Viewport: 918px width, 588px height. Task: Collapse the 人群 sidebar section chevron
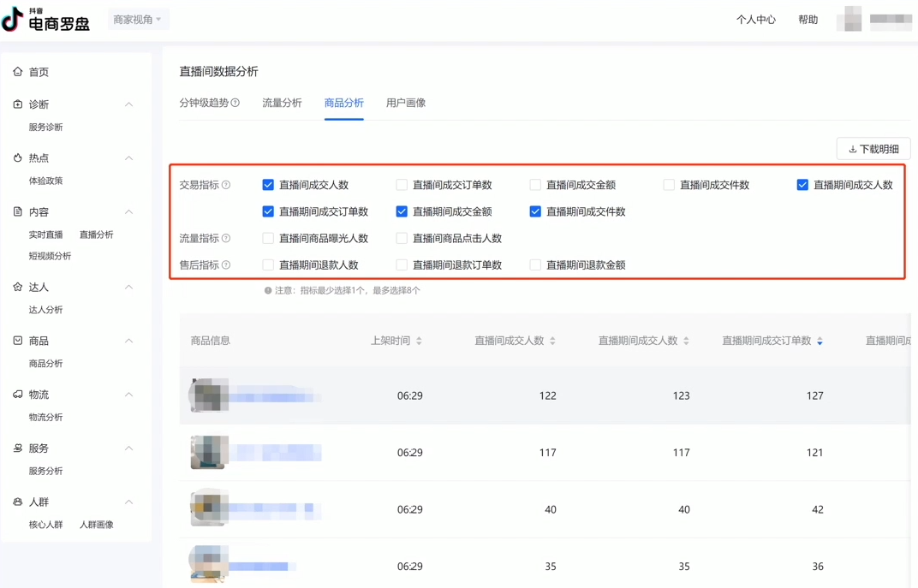coord(128,502)
